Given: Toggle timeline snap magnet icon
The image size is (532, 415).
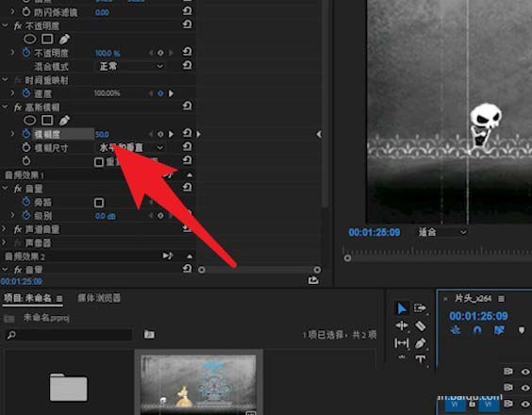Looking at the screenshot, I should [x=477, y=330].
